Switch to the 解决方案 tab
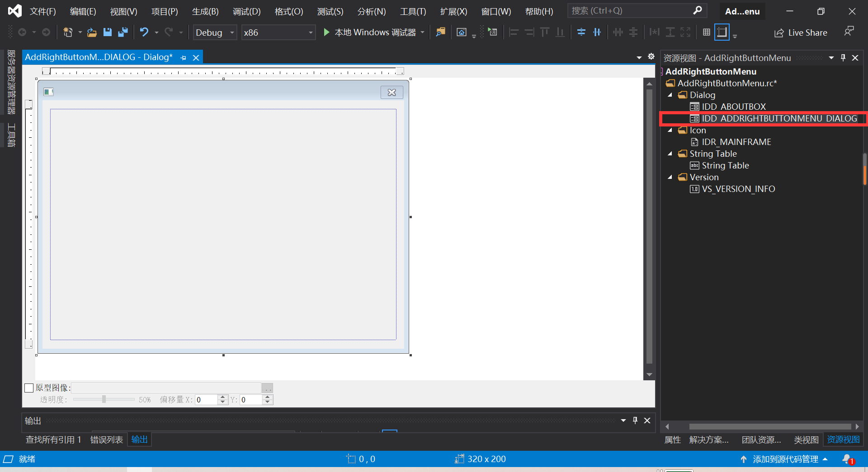Image resolution: width=868 pixels, height=472 pixels. (709, 439)
